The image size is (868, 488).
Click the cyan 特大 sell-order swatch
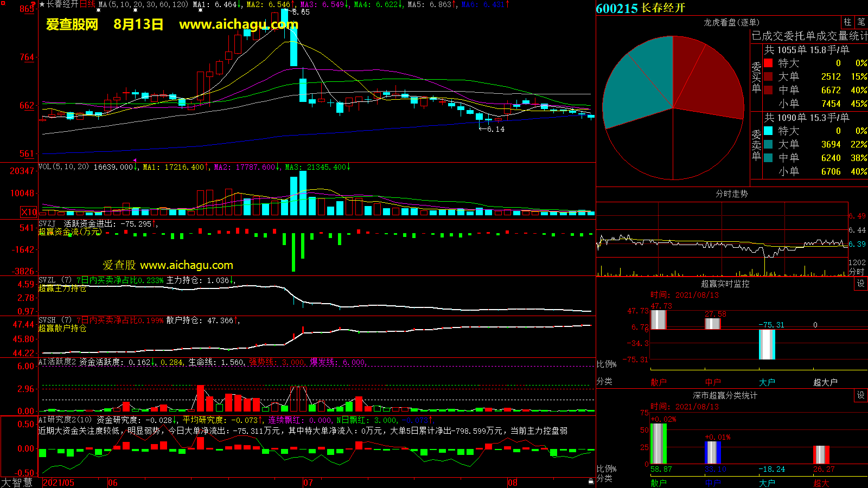click(768, 131)
